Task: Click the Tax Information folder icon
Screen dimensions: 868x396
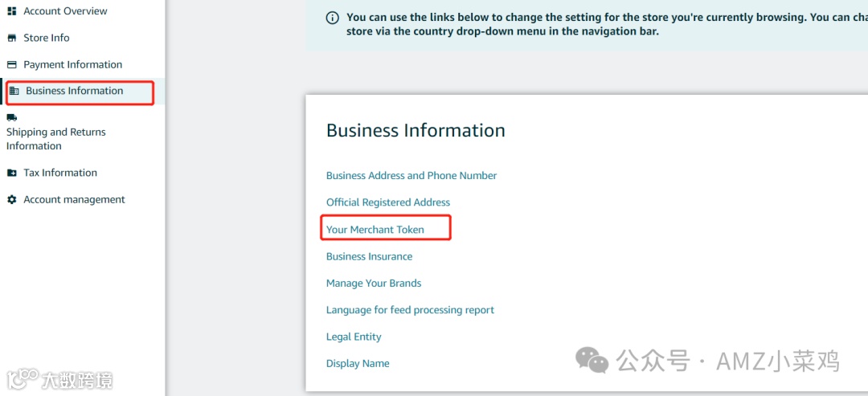Action: click(11, 174)
